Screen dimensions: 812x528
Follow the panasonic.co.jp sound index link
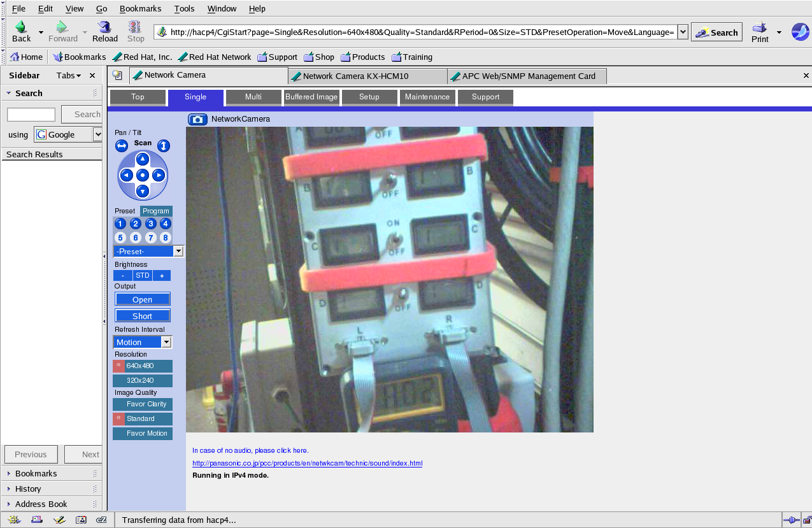click(308, 463)
